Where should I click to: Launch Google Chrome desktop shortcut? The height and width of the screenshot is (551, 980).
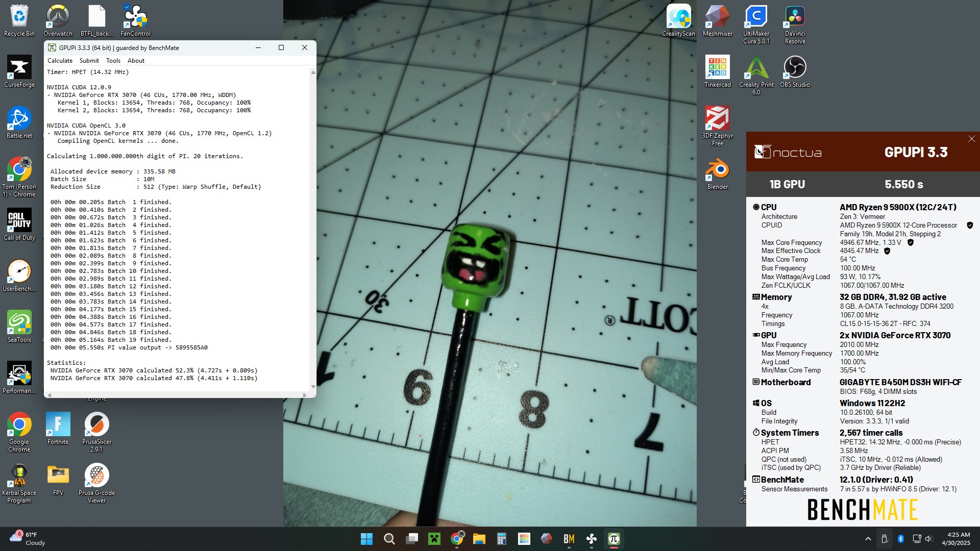click(19, 432)
